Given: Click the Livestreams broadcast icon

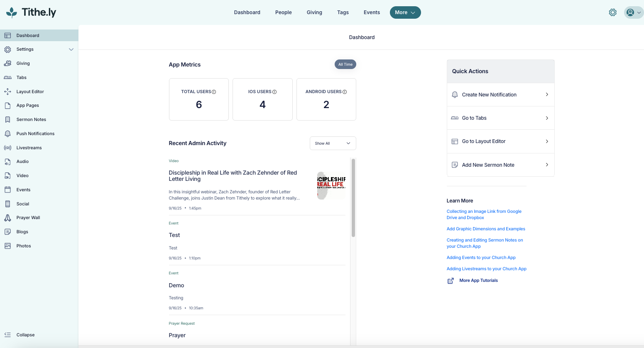Looking at the screenshot, I should [7, 148].
